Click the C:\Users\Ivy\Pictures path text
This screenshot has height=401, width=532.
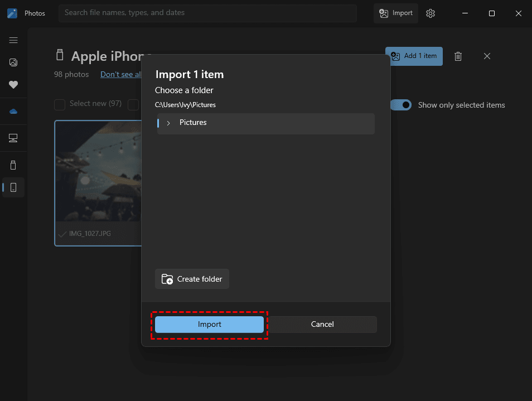coord(185,105)
